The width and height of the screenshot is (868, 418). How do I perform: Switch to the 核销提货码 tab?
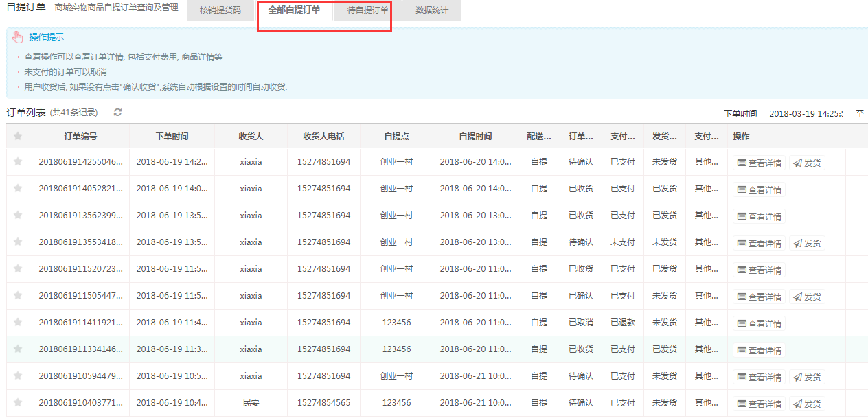(x=220, y=10)
